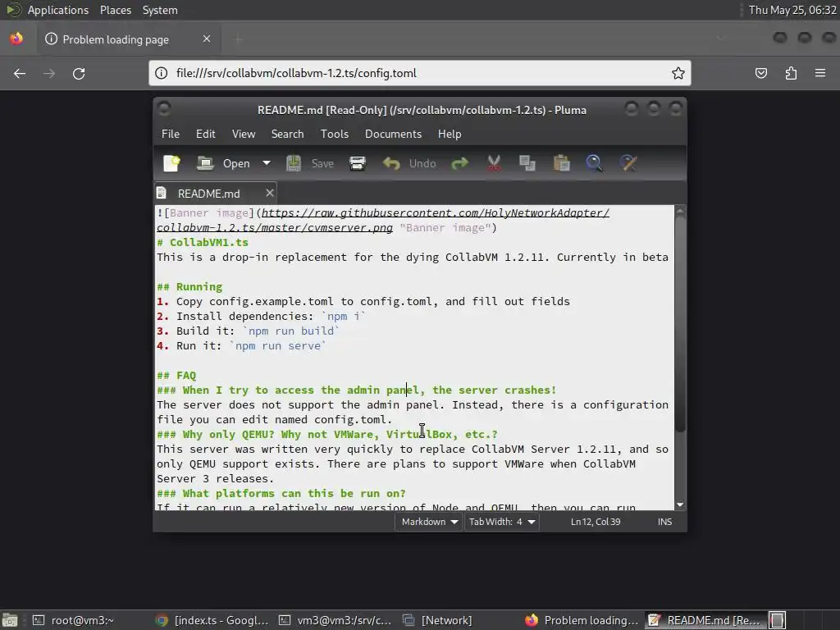Open the Tab Width dropdown
This screenshot has width=840, height=630.
click(501, 522)
